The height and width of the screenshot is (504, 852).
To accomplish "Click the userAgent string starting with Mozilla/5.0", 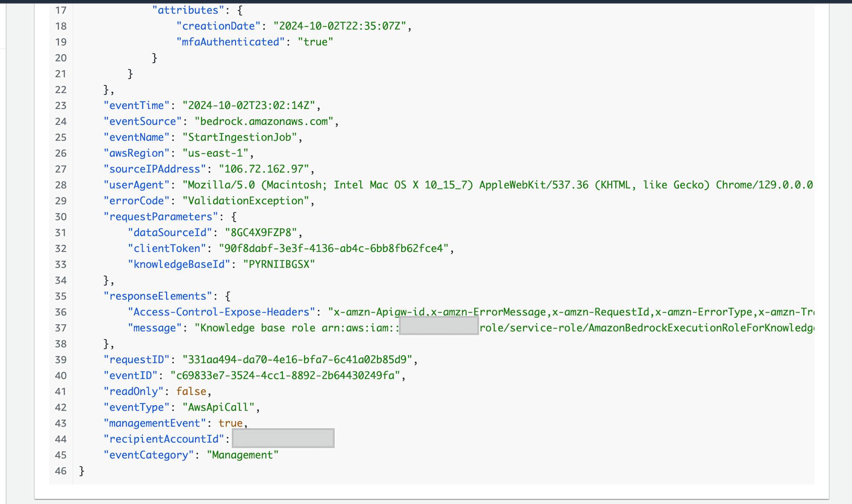I will point(498,185).
